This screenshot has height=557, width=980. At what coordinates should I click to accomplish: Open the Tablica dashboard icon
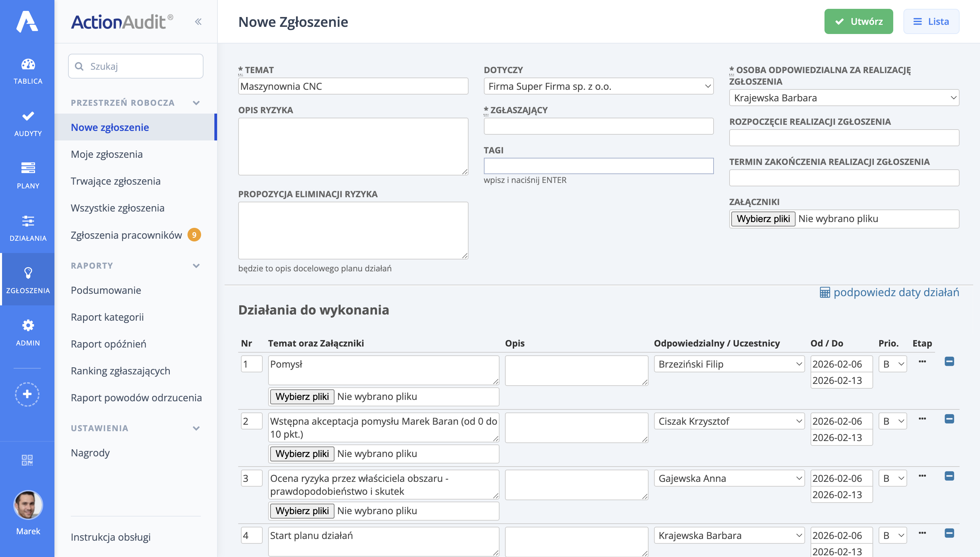pyautogui.click(x=28, y=64)
